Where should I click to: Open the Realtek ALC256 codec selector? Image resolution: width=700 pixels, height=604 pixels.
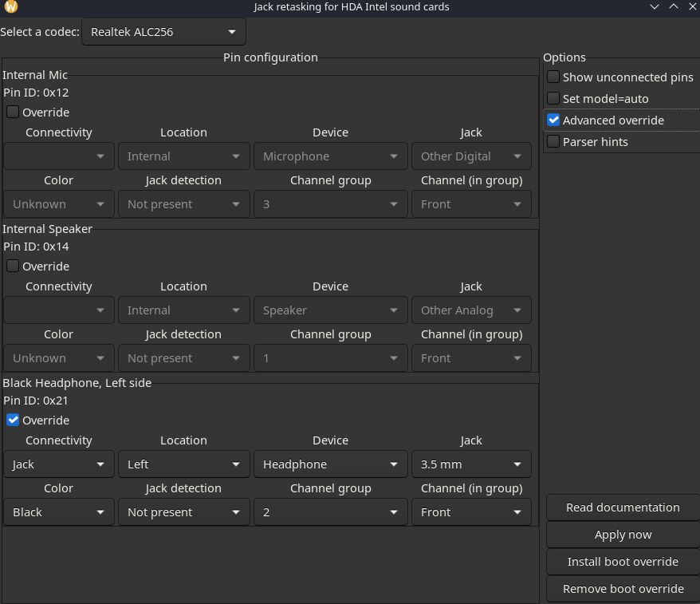(x=163, y=32)
